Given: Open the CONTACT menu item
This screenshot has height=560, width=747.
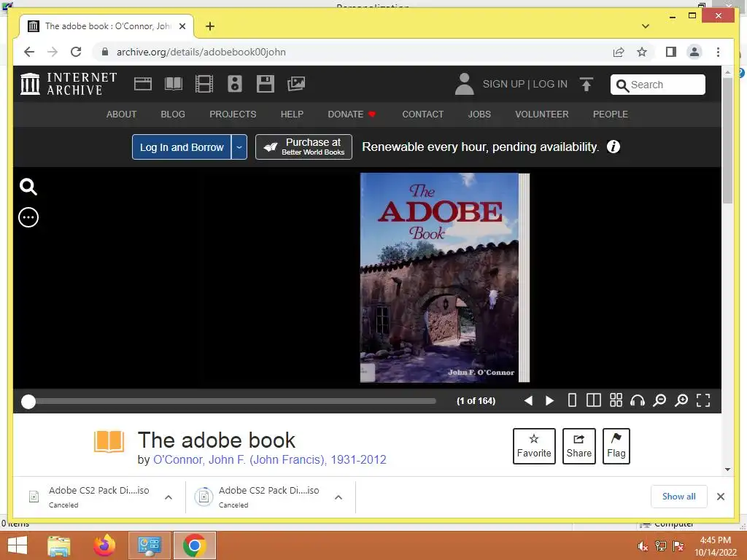Looking at the screenshot, I should (x=423, y=114).
